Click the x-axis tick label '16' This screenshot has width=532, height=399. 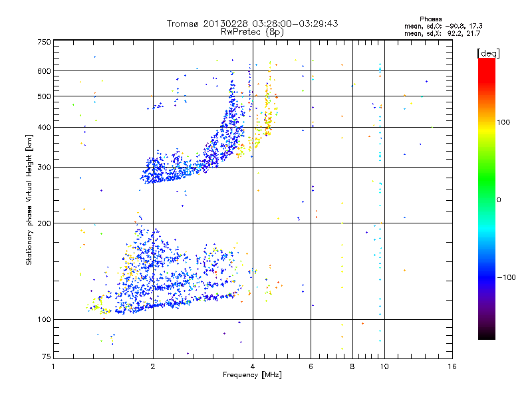point(452,366)
